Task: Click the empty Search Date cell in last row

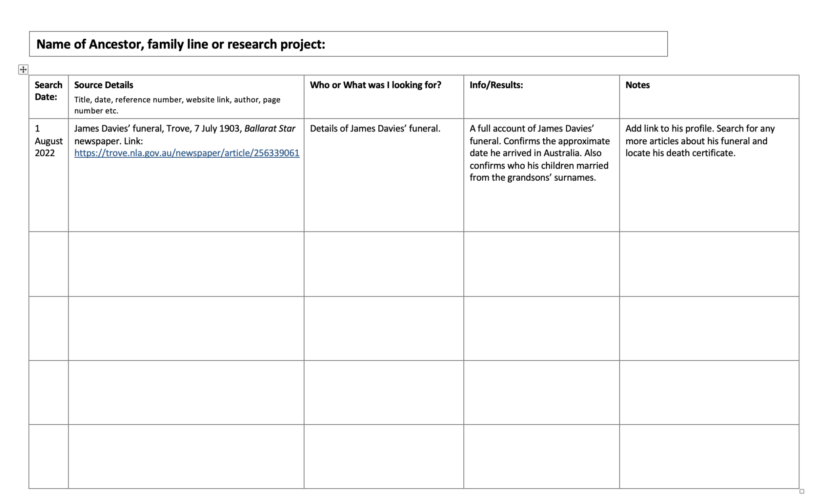Action: coord(48,456)
